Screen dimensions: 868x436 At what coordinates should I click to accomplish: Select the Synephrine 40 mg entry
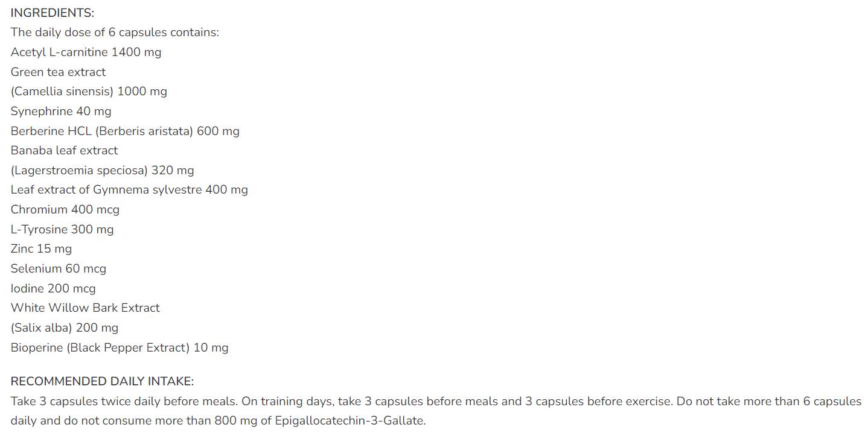click(x=61, y=112)
